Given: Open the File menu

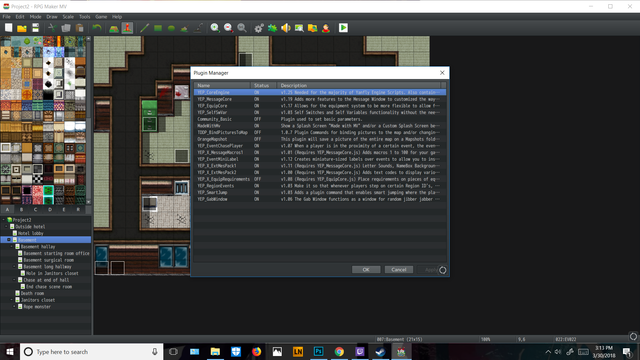Looking at the screenshot, I should (x=7, y=17).
